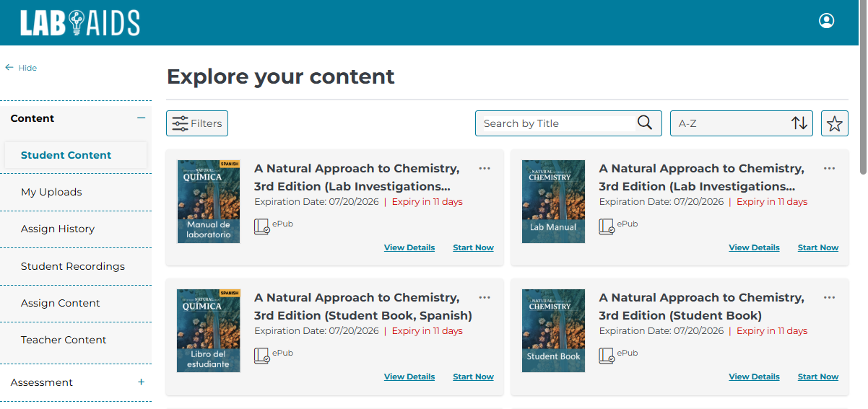The height and width of the screenshot is (409, 868).
Task: Click ePub icon on Manual de laboratorio card
Action: click(262, 227)
